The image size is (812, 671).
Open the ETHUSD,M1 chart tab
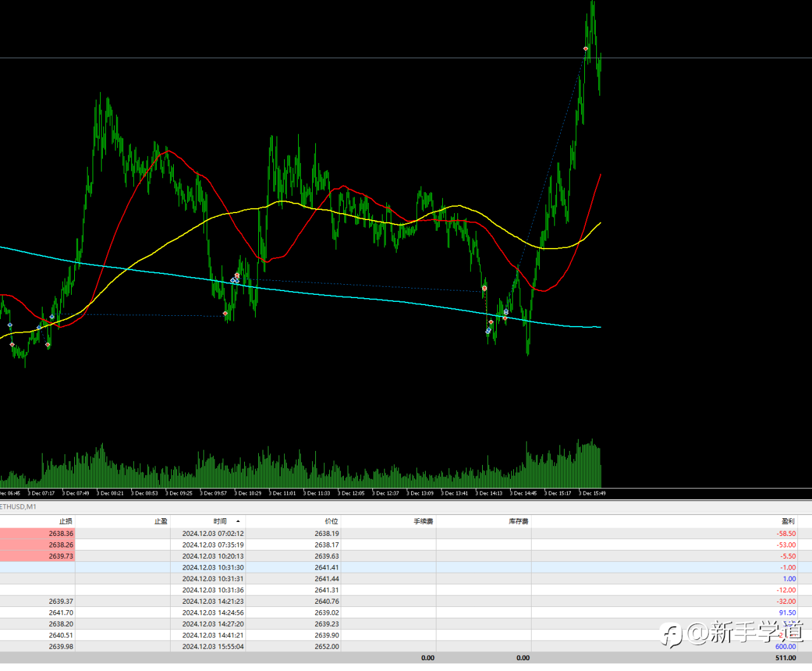19,507
